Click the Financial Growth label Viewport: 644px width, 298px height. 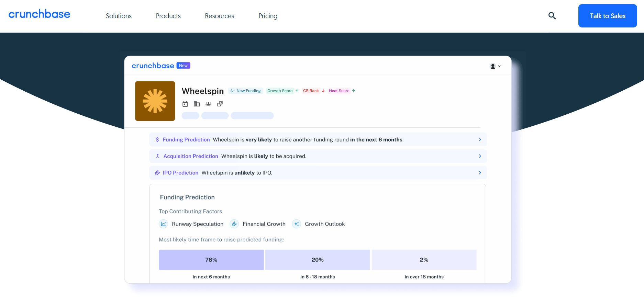click(x=264, y=224)
